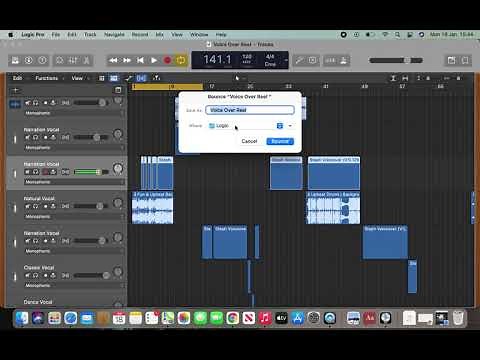This screenshot has height=360, width=480.
Task: Click the 4/4 time signature in LCD
Action: coord(270,56)
